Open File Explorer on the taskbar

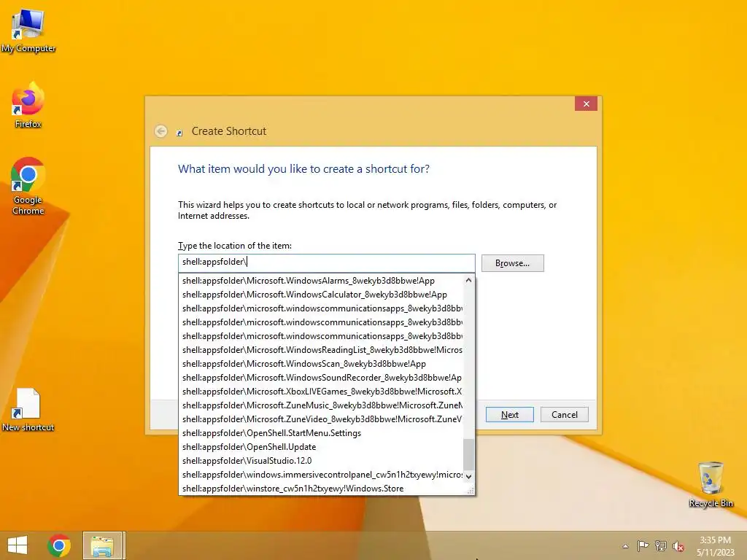point(102,545)
